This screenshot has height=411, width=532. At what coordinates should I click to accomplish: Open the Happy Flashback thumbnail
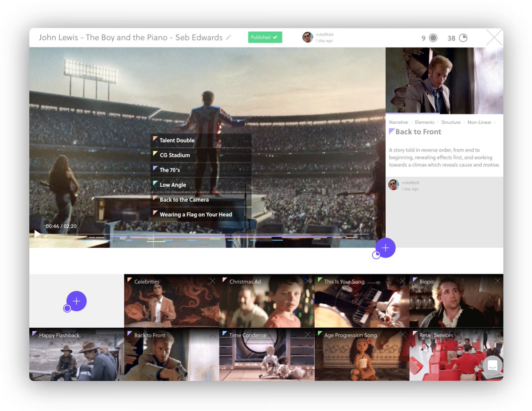pyautogui.click(x=76, y=355)
